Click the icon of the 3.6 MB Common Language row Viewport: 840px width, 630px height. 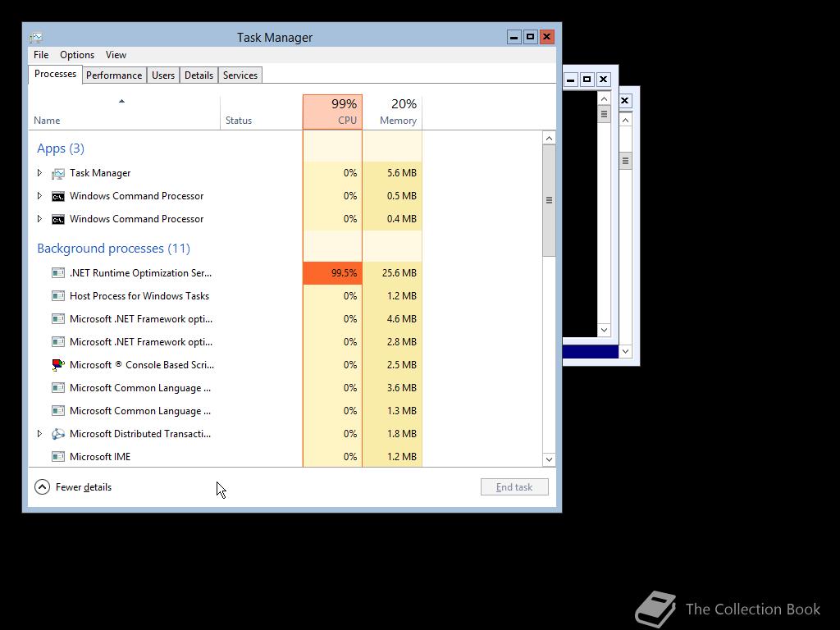[58, 388]
